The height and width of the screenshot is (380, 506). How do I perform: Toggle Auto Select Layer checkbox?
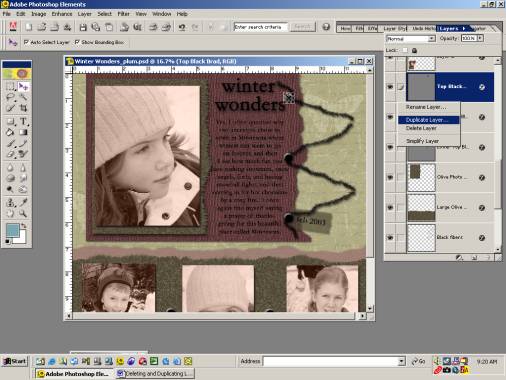(x=26, y=42)
